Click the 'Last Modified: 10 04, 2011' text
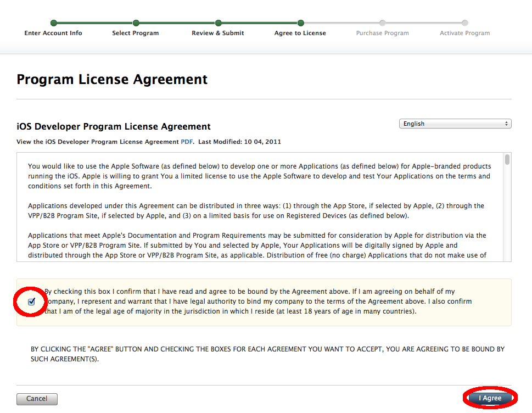 [239, 142]
